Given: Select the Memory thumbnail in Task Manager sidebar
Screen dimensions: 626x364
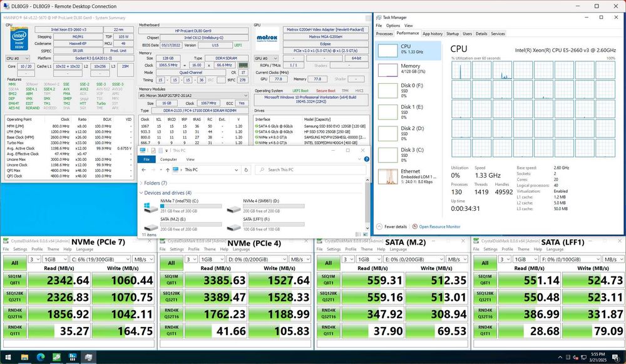Looking at the screenshot, I should (x=387, y=70).
